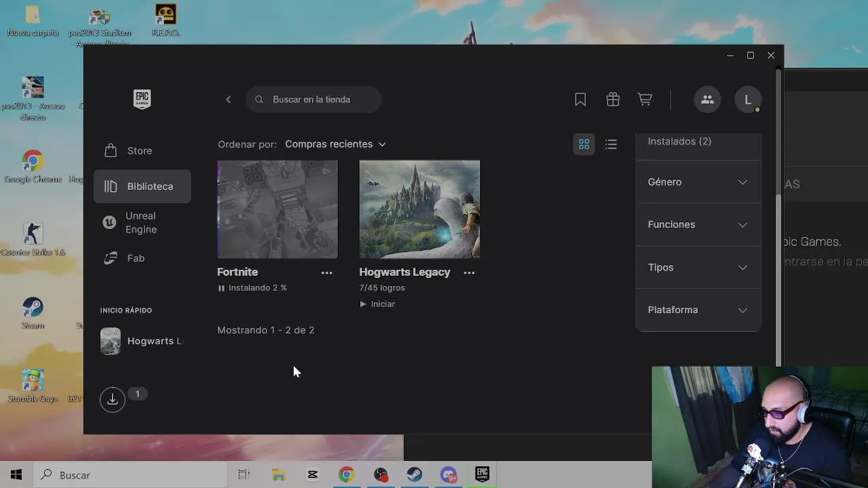Screen dimensions: 868x488
Task: Select the Google Chrome desktop shortcut
Action: point(33,167)
